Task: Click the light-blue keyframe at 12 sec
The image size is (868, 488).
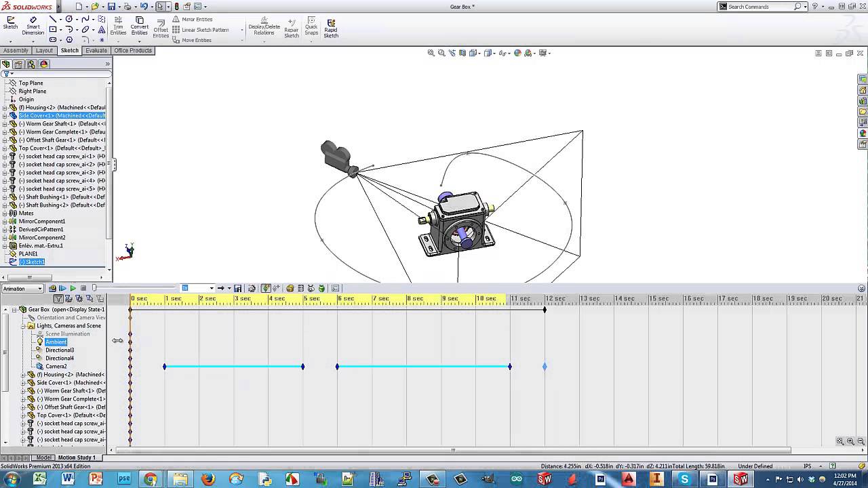Action: pos(545,367)
